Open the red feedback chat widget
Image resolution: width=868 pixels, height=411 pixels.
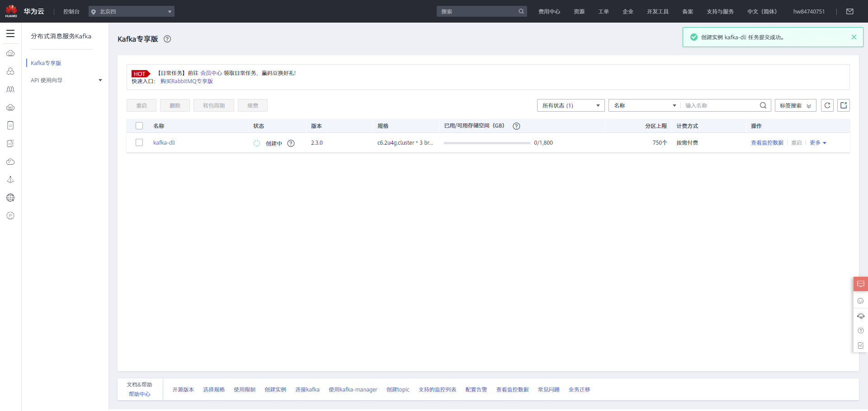pos(861,284)
